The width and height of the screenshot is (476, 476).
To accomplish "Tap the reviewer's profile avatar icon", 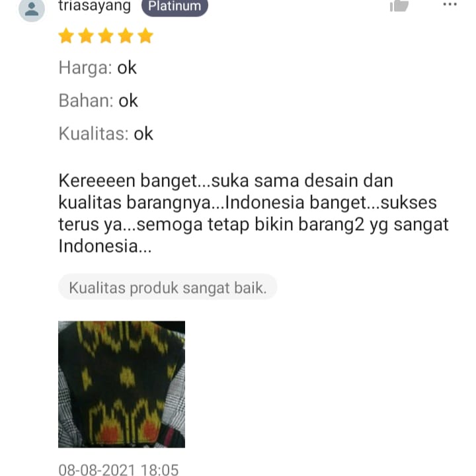I will coord(32,9).
